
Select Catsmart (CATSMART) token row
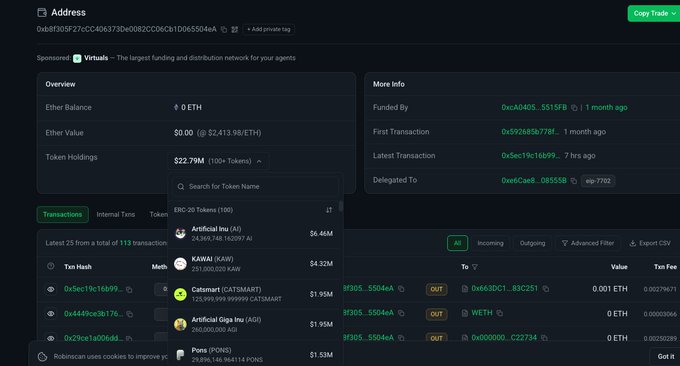pyautogui.click(x=255, y=294)
